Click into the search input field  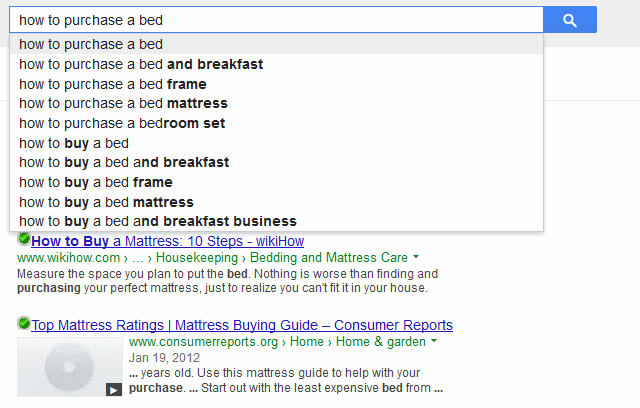point(276,20)
